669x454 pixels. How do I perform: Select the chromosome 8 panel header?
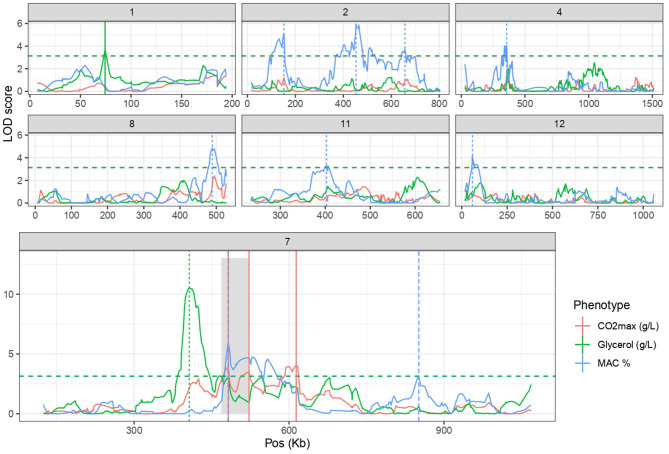(x=132, y=124)
